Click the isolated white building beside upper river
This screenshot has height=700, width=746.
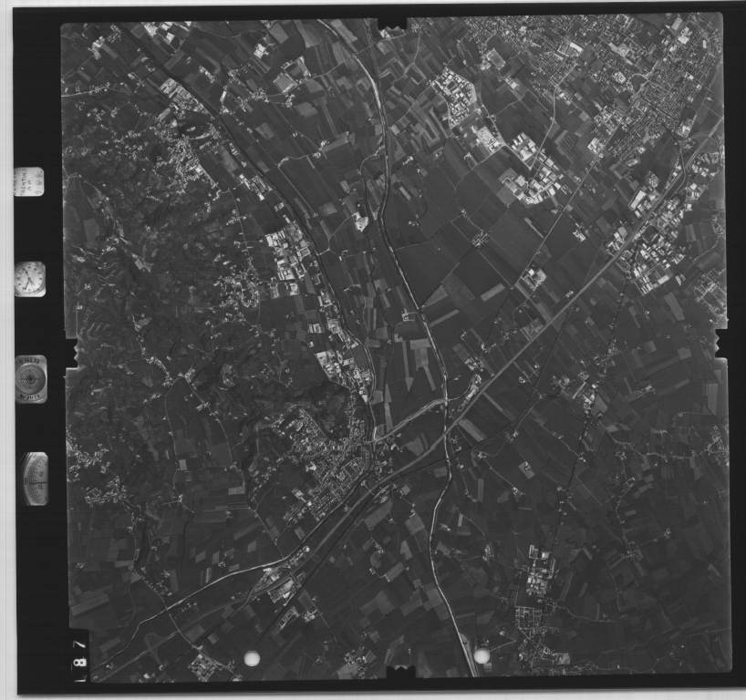tap(361, 221)
